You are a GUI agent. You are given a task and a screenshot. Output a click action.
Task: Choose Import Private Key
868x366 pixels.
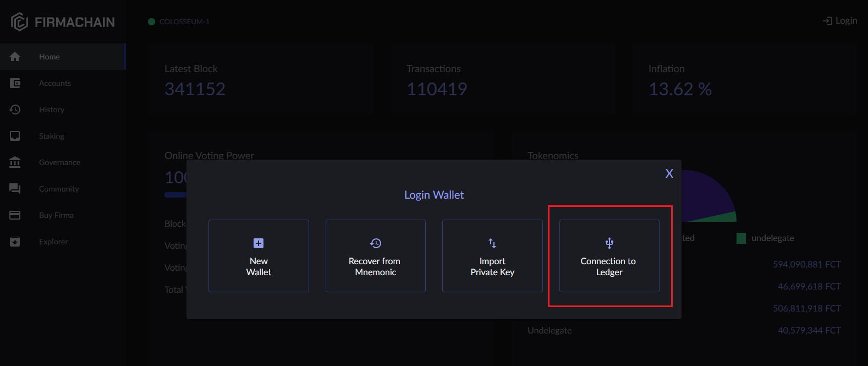(x=492, y=256)
